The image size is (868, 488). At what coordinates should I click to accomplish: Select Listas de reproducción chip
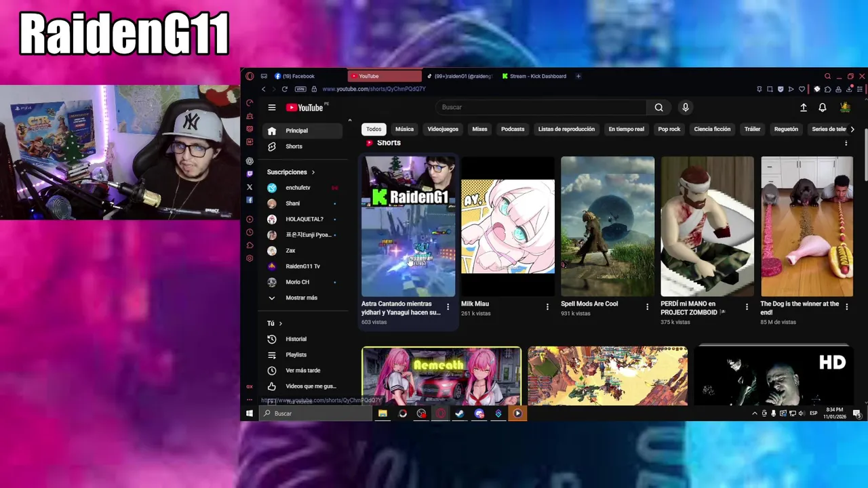[566, 129]
